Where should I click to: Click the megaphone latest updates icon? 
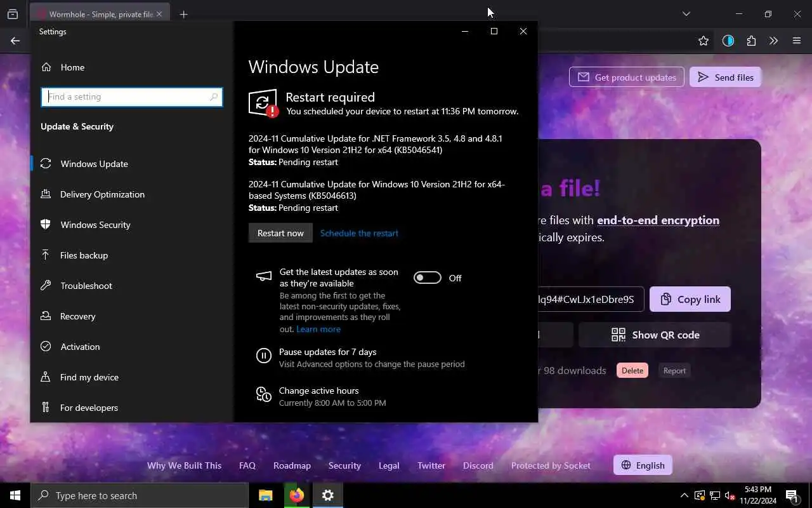[263, 276]
